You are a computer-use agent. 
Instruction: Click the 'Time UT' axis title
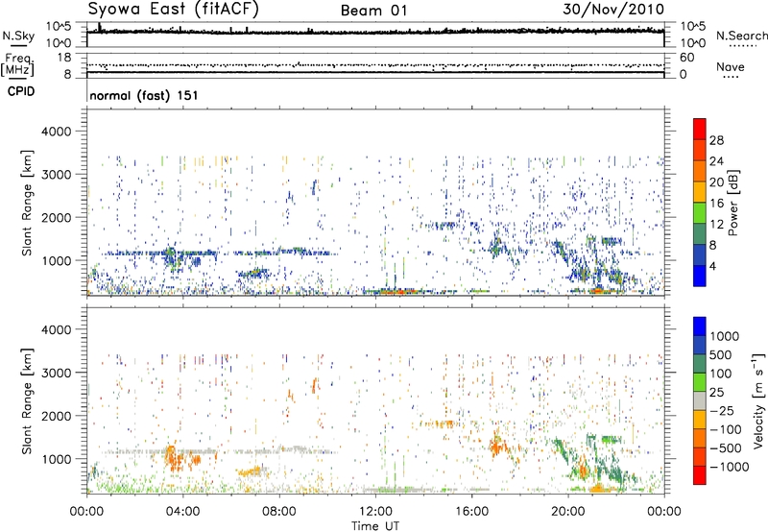[x=375, y=526]
